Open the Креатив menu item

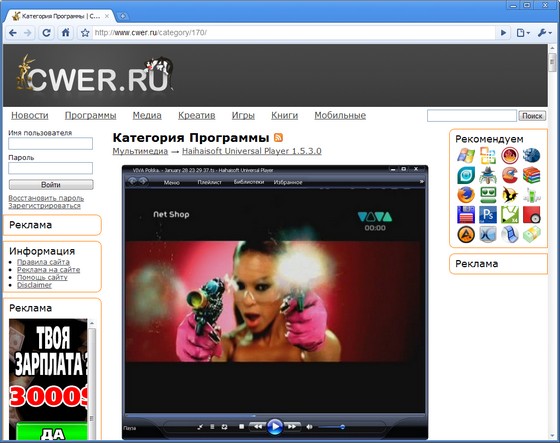tap(196, 115)
